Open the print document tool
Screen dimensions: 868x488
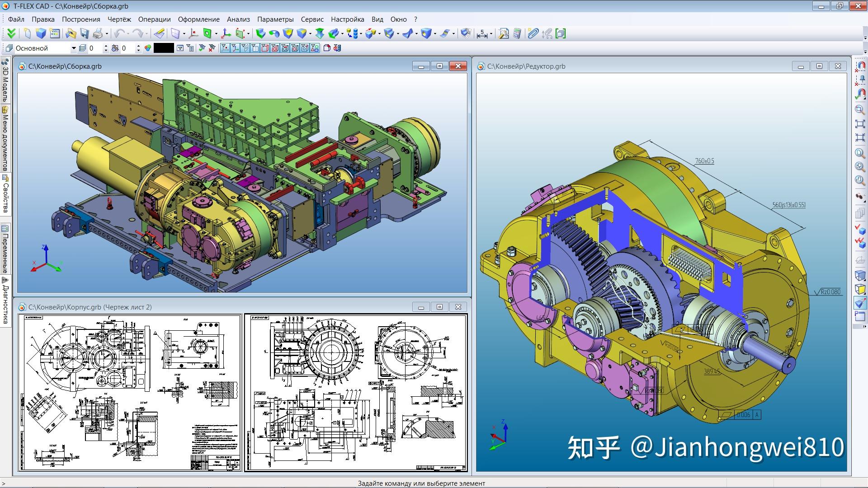point(98,33)
